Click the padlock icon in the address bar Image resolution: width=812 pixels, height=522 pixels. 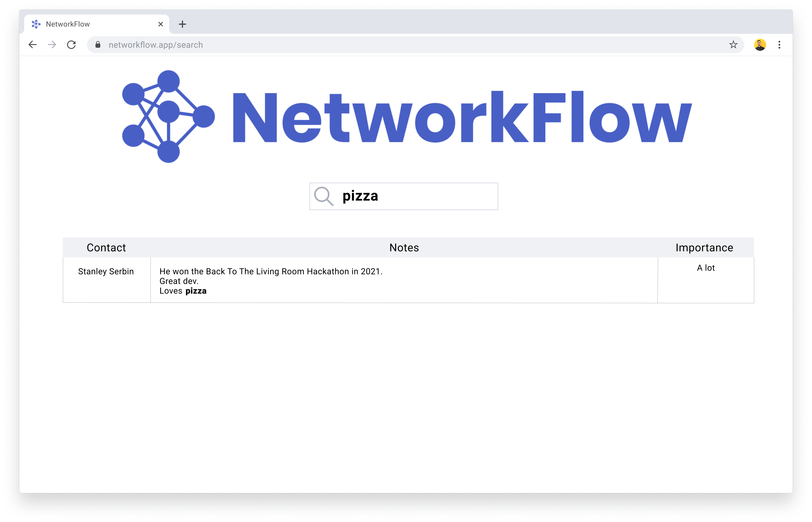[x=98, y=44]
